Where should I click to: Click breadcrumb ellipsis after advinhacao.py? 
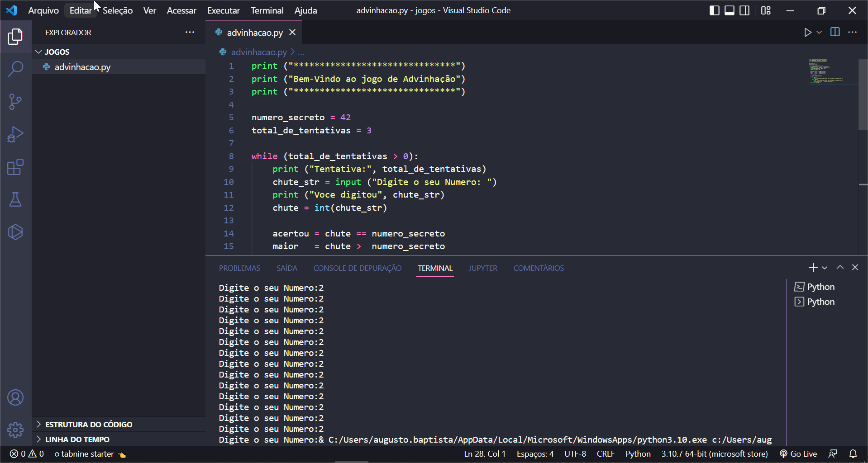pos(301,52)
